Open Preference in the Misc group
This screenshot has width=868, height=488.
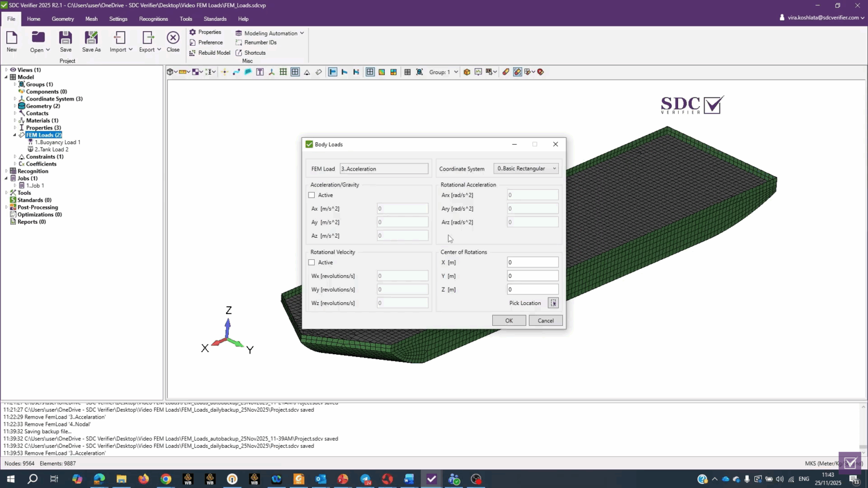(x=206, y=42)
